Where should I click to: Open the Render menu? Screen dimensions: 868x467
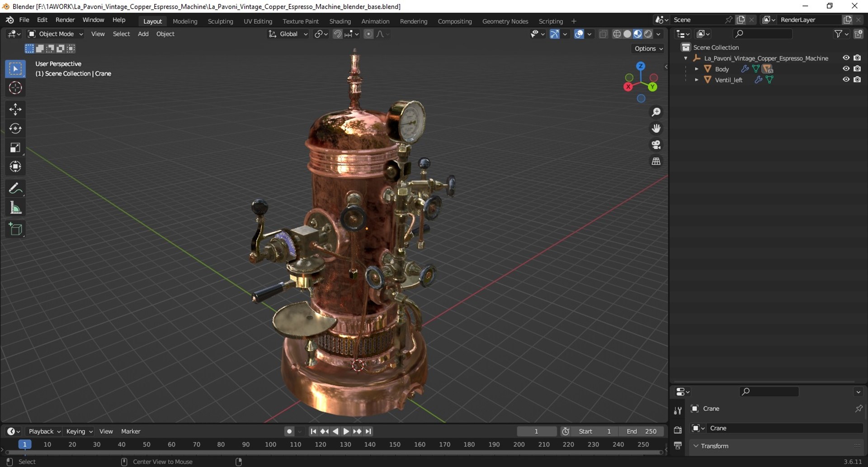[x=65, y=20]
